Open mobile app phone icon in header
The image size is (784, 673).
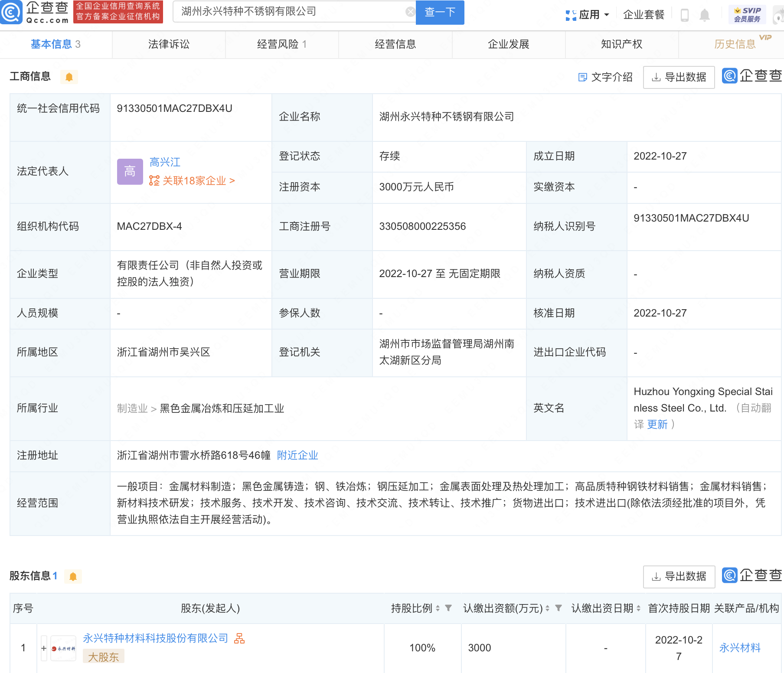[x=684, y=15]
